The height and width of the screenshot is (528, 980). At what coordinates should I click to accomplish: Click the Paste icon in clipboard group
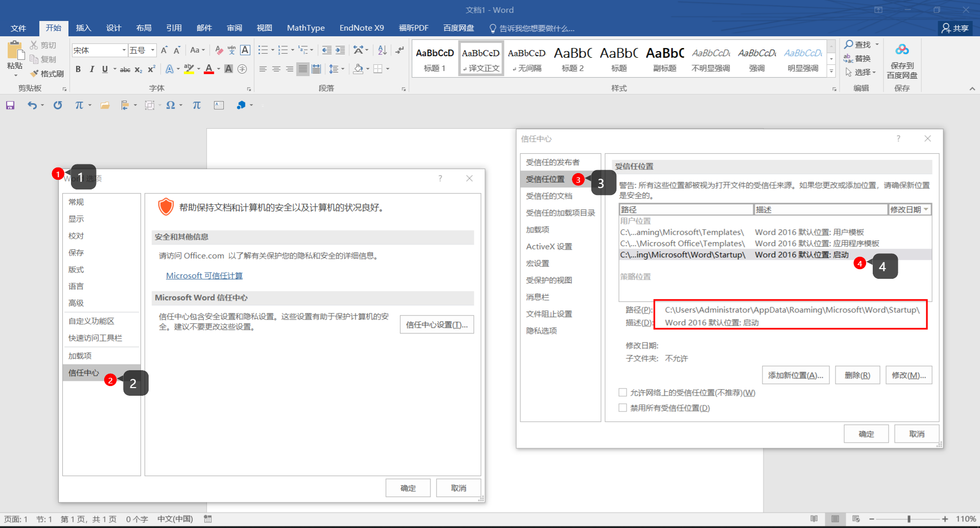click(15, 51)
